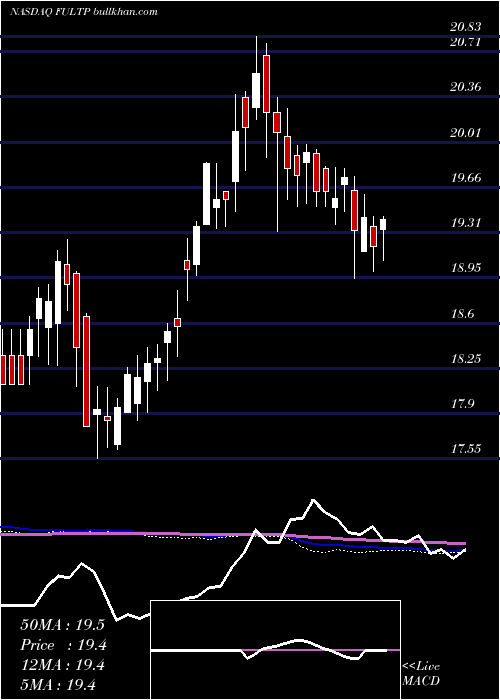Click the <<Live MACD label
The width and height of the screenshot is (500, 700).
click(x=421, y=673)
